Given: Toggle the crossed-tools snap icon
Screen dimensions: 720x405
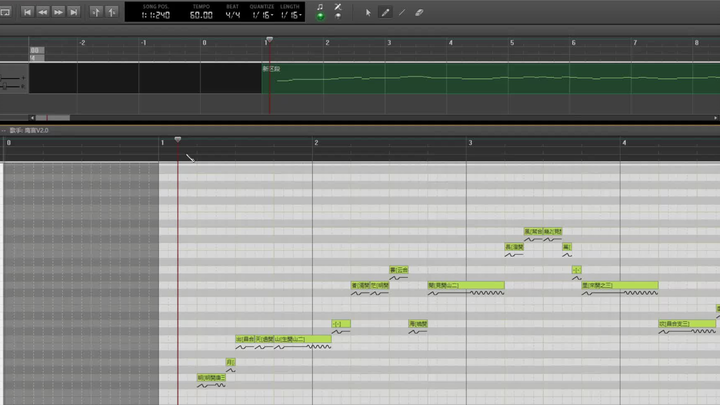Looking at the screenshot, I should 338,7.
